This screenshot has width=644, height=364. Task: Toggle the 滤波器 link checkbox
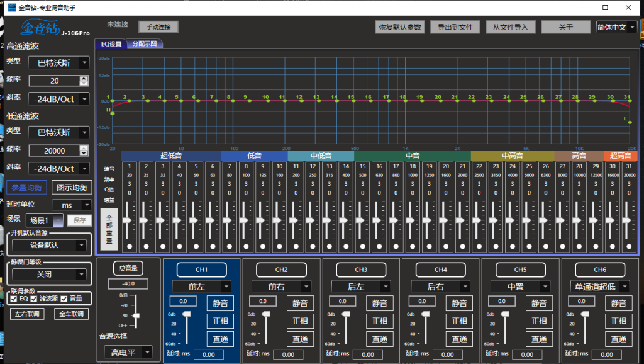click(x=34, y=299)
